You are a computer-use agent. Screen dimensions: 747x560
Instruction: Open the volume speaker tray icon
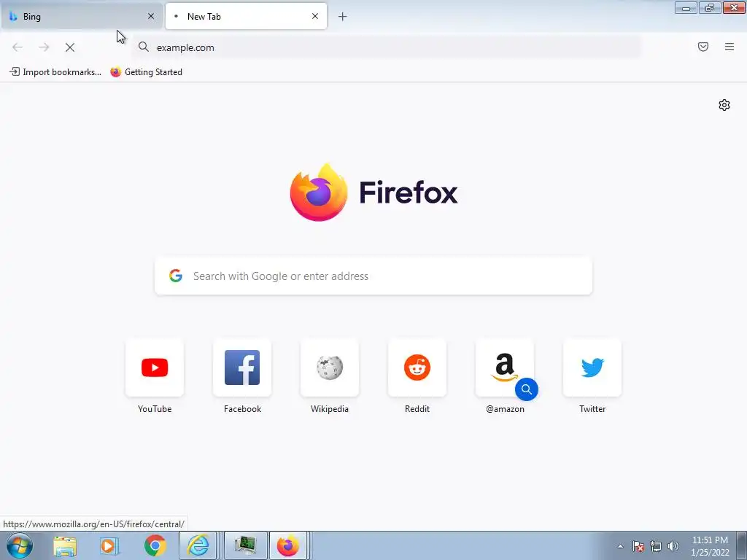(673, 546)
